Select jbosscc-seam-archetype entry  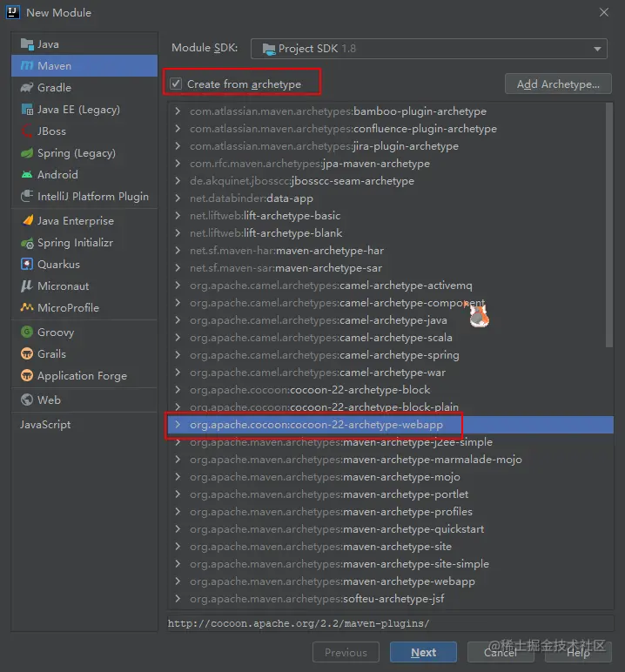coord(391,181)
